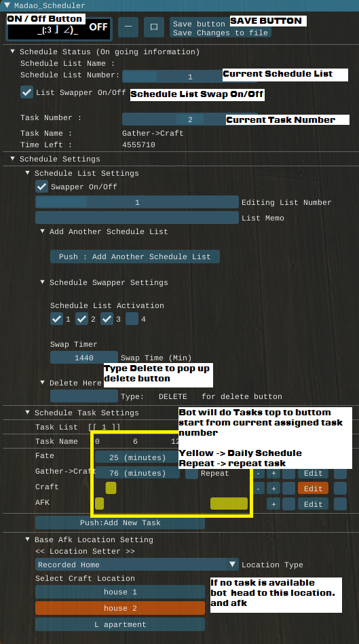Open Recorded Home Location Type dropdown

tap(137, 565)
